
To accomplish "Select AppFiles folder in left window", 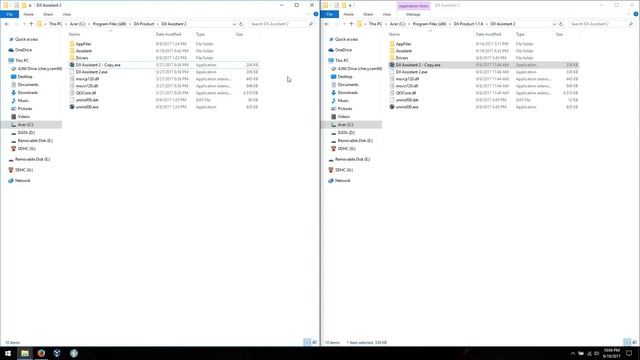I will point(83,44).
